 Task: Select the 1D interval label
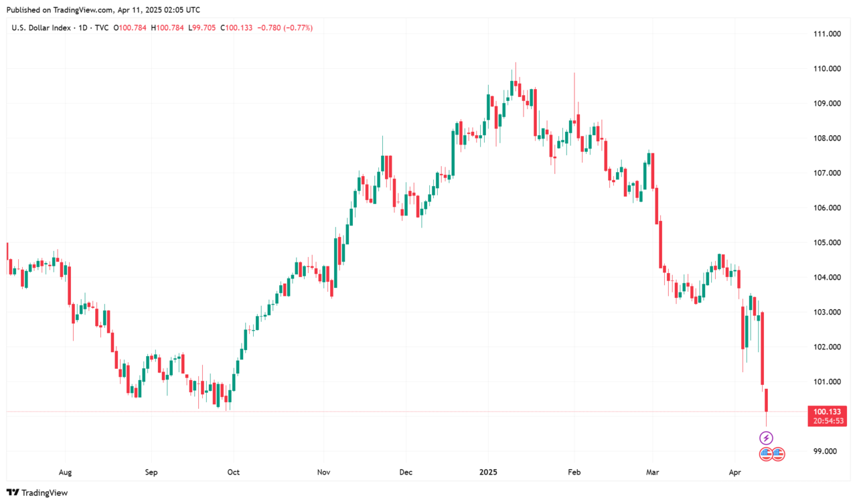(x=84, y=27)
